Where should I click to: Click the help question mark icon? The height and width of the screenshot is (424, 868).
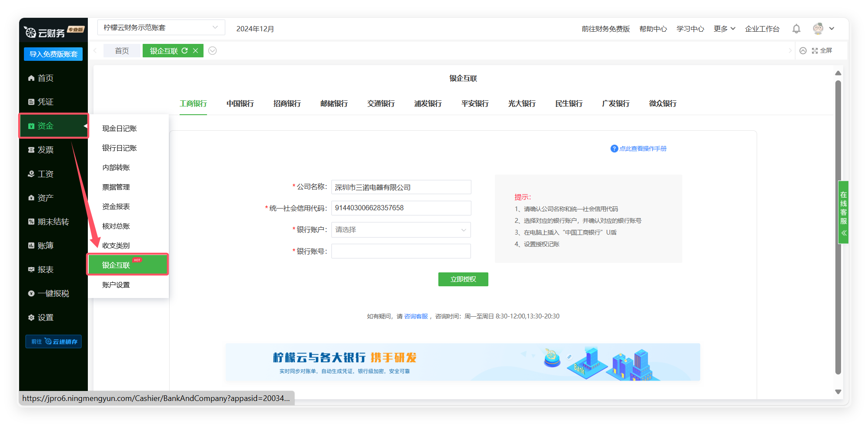click(x=614, y=149)
